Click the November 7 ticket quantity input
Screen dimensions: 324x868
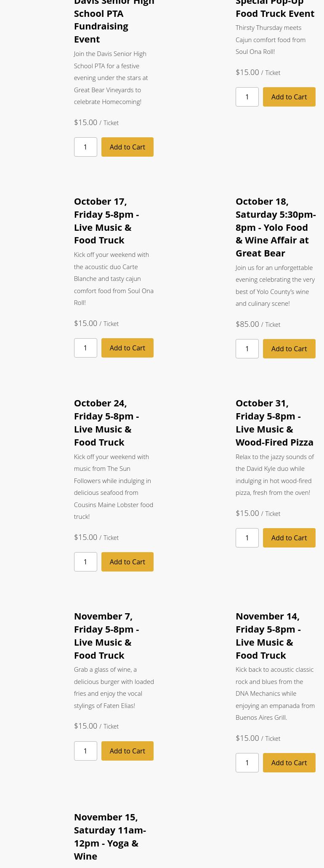(x=85, y=751)
